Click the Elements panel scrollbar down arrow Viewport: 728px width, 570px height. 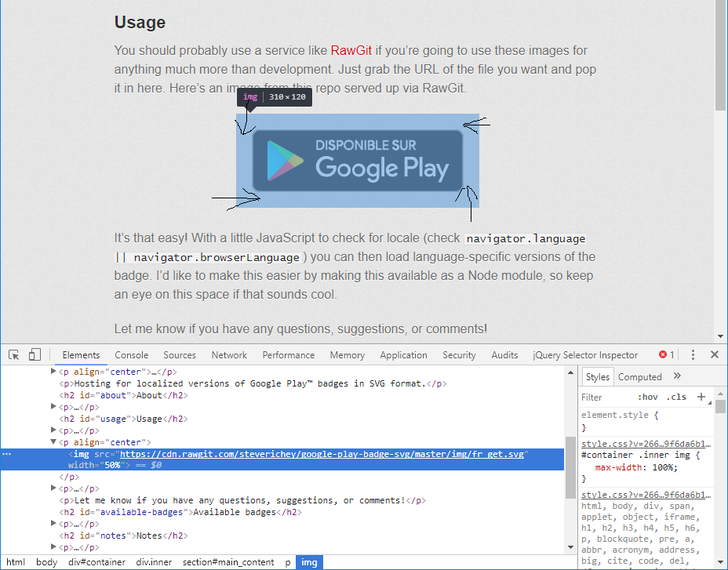[x=570, y=547]
